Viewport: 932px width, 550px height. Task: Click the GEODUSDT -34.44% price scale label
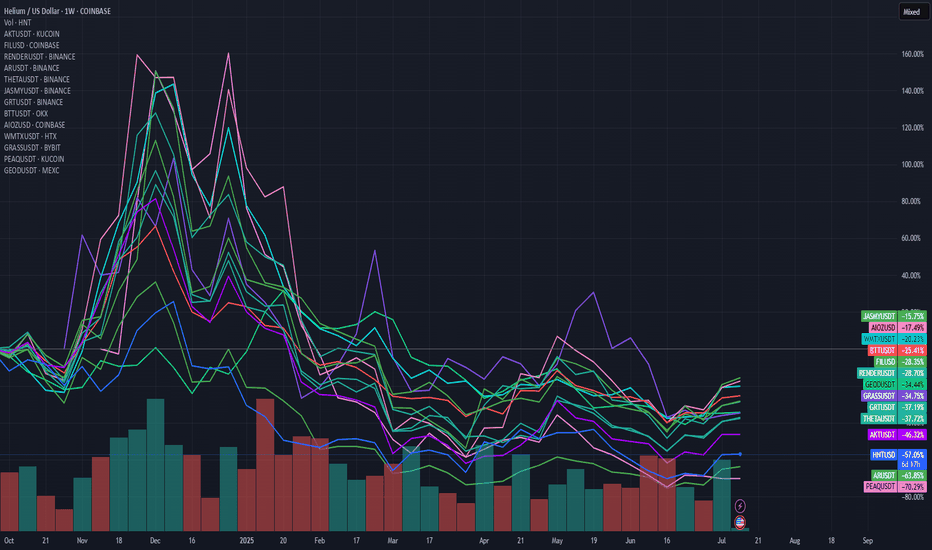(x=895, y=385)
